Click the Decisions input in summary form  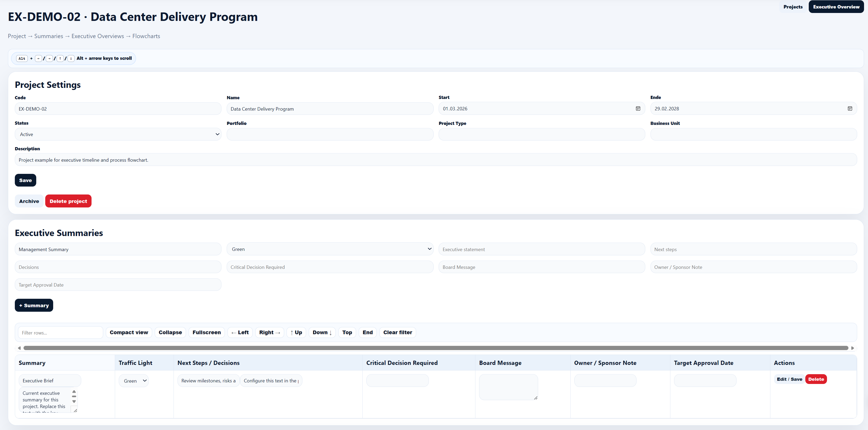(118, 267)
